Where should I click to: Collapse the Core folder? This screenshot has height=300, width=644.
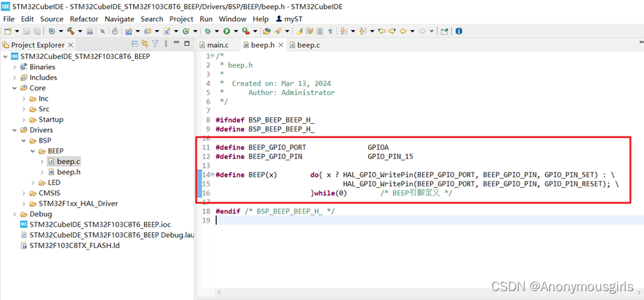(x=15, y=88)
